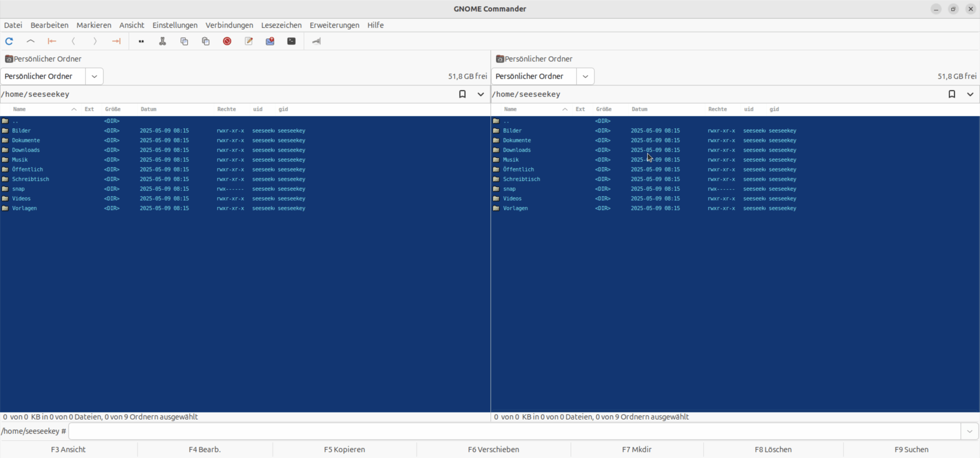980x458 pixels.
Task: Open the Lesezeichen menu
Action: point(281,25)
